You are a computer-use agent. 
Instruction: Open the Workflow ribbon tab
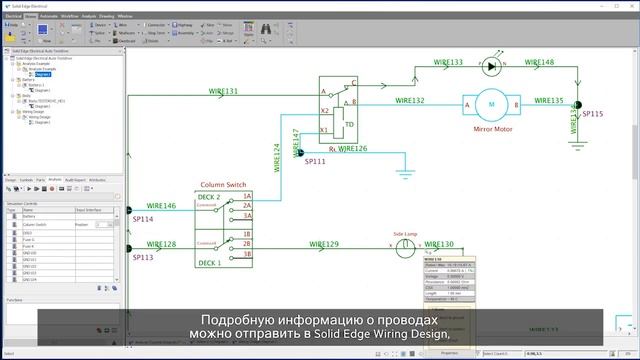click(x=69, y=16)
